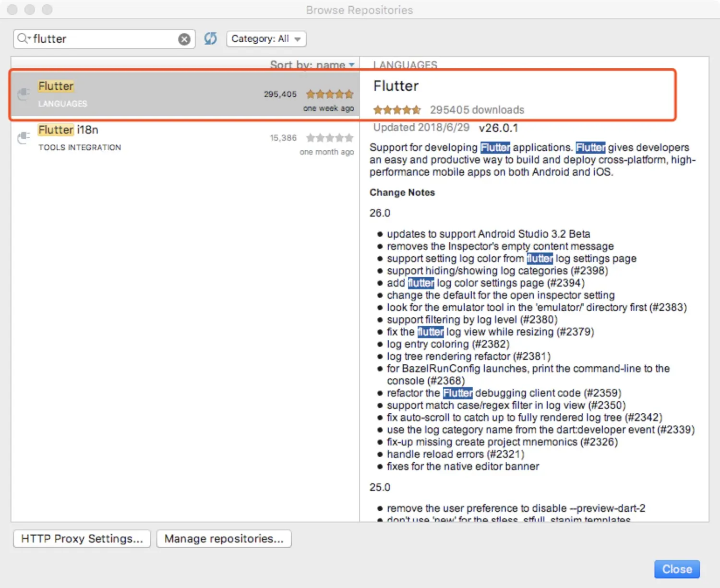Click the 15,386 download count
The height and width of the screenshot is (588, 720).
coord(283,138)
